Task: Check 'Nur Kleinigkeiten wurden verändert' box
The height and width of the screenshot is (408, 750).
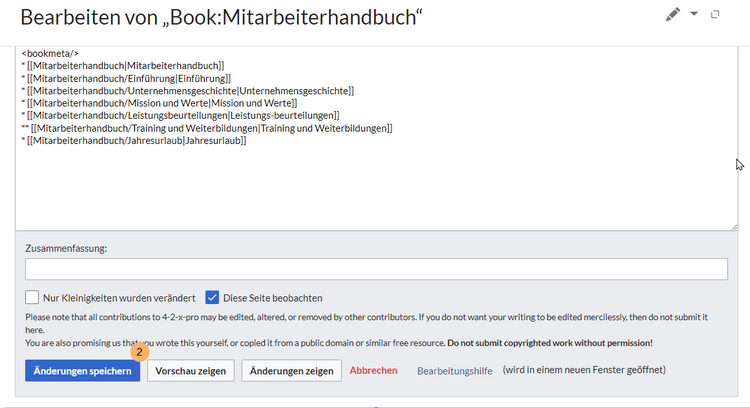Action: click(x=32, y=297)
